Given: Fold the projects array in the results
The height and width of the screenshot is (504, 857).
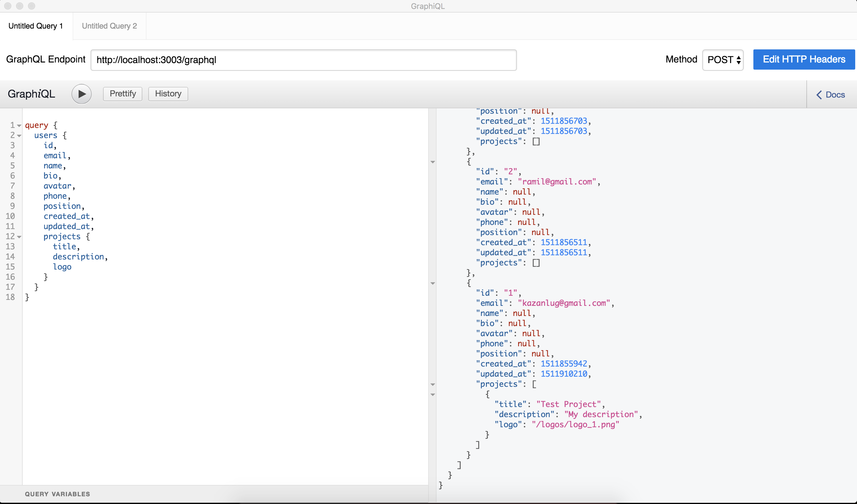Looking at the screenshot, I should tap(433, 385).
